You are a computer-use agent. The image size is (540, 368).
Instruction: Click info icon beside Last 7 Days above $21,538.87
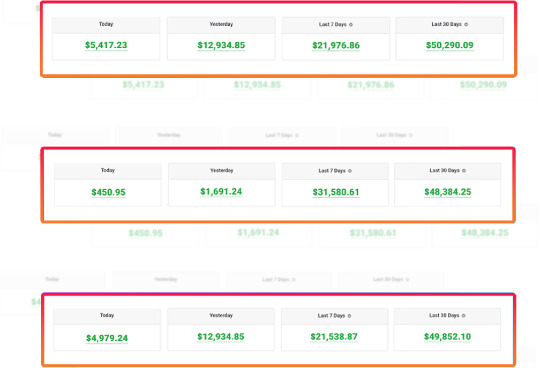(349, 316)
